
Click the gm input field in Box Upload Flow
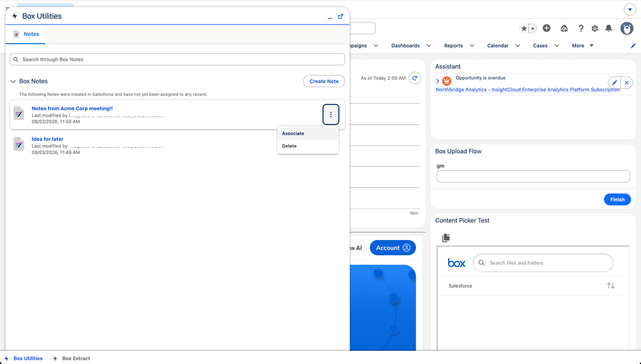click(x=533, y=176)
